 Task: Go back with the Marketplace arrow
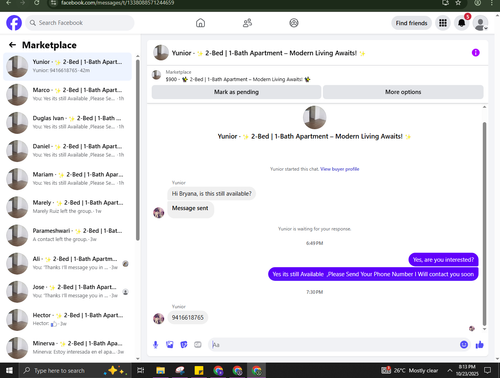[x=12, y=45]
